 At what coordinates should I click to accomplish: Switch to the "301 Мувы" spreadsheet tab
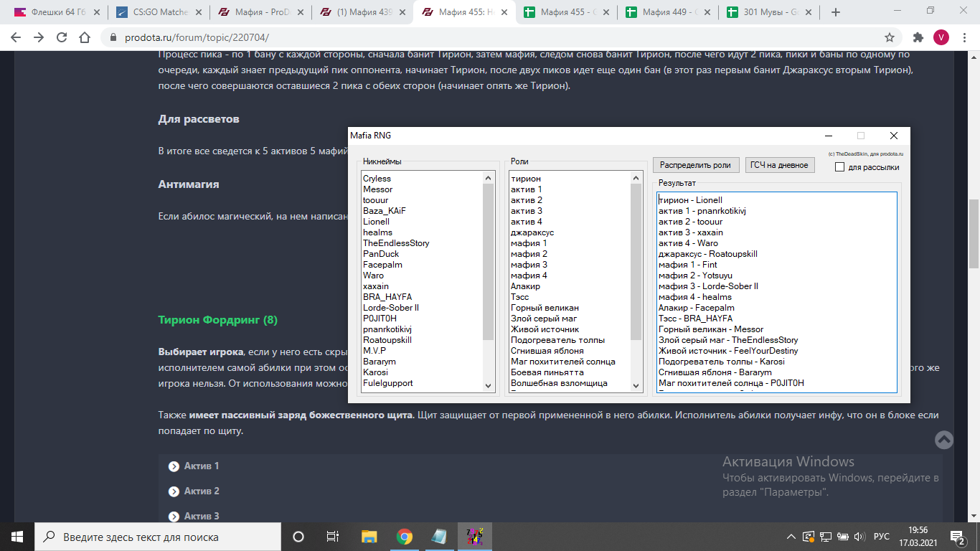(767, 12)
